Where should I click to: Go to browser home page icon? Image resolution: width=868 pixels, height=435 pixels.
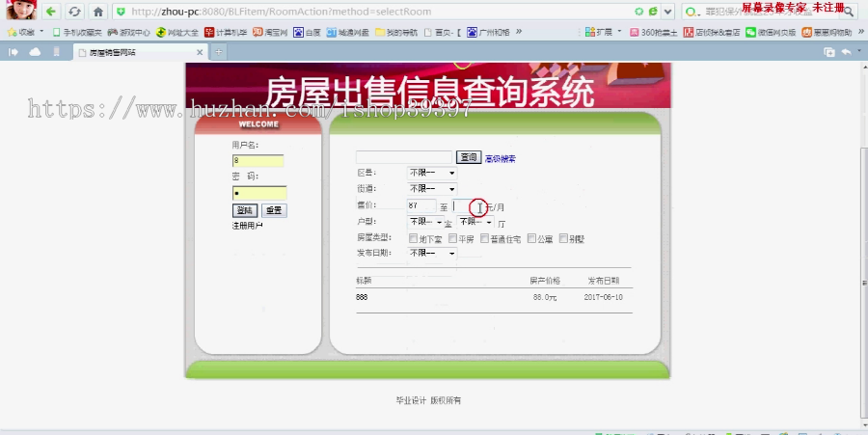(x=98, y=11)
